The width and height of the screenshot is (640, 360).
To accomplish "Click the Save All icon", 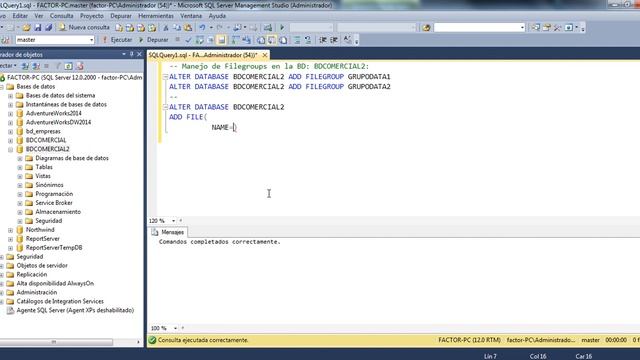I will click(x=49, y=28).
